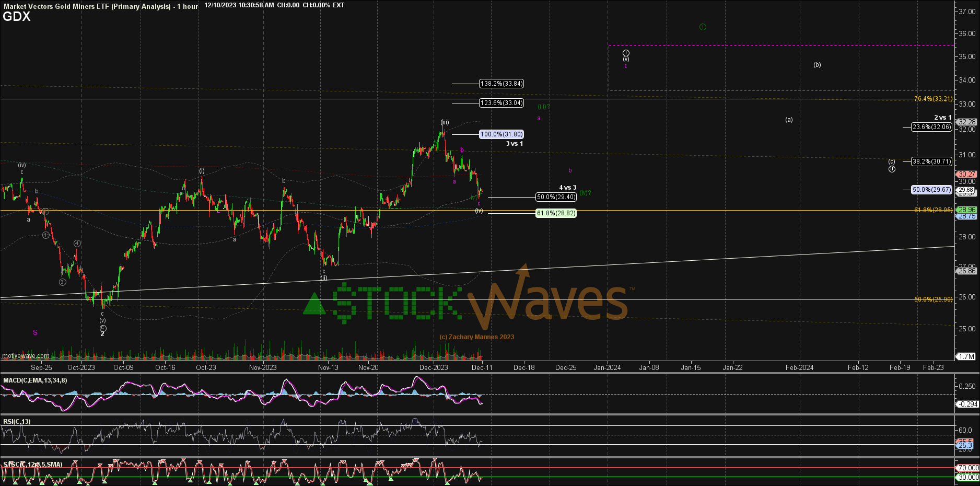Click the 28.96 green price axis tag
Screen dimensions: 980x486
pyautogui.click(x=966, y=210)
